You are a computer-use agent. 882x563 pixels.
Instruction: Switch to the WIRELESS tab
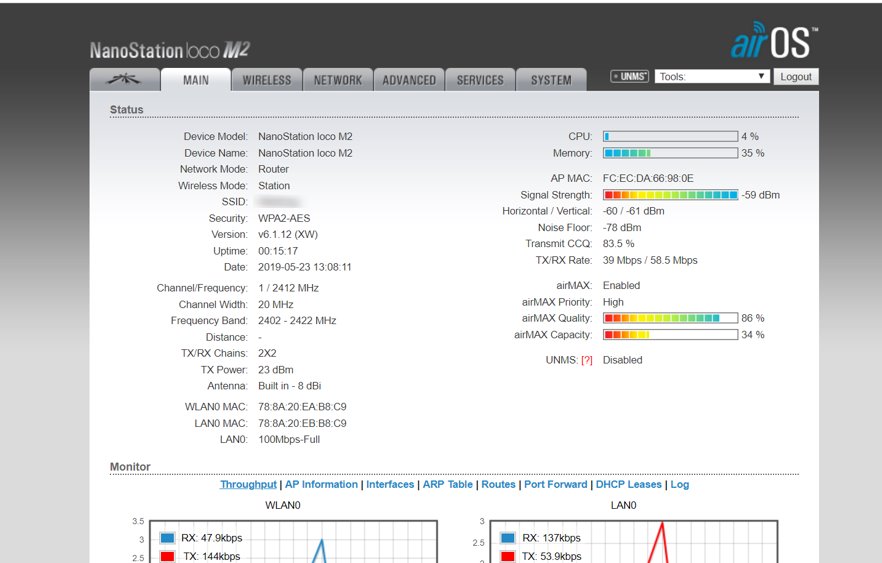pyautogui.click(x=267, y=80)
